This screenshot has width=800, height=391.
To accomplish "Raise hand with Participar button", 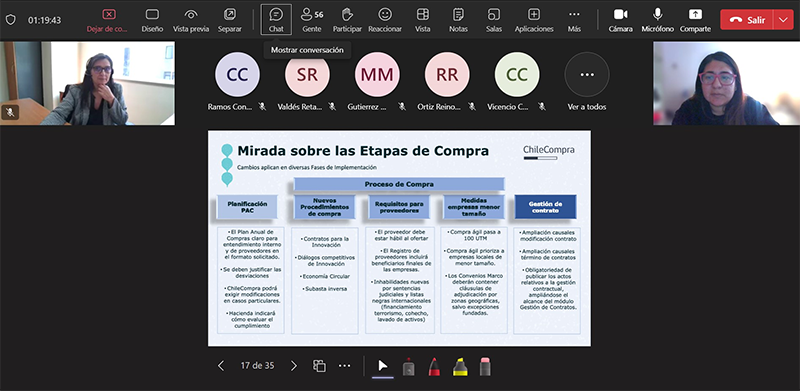I will [x=347, y=19].
